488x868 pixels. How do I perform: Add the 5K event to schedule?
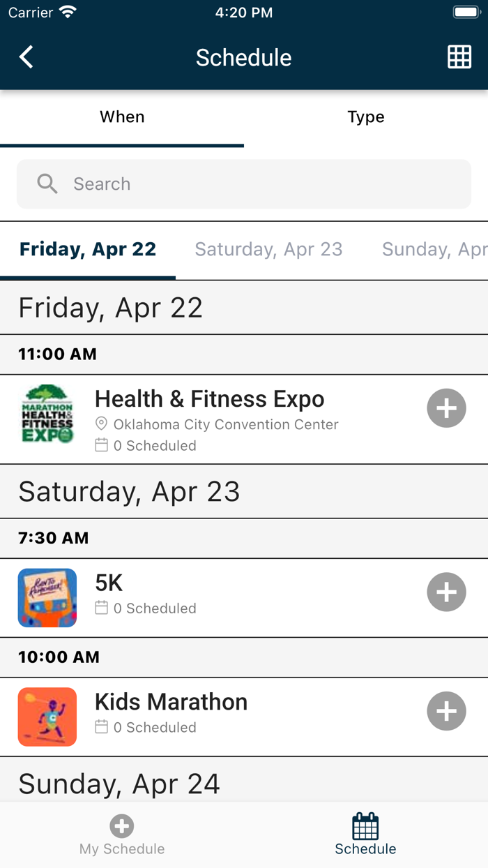pyautogui.click(x=446, y=592)
